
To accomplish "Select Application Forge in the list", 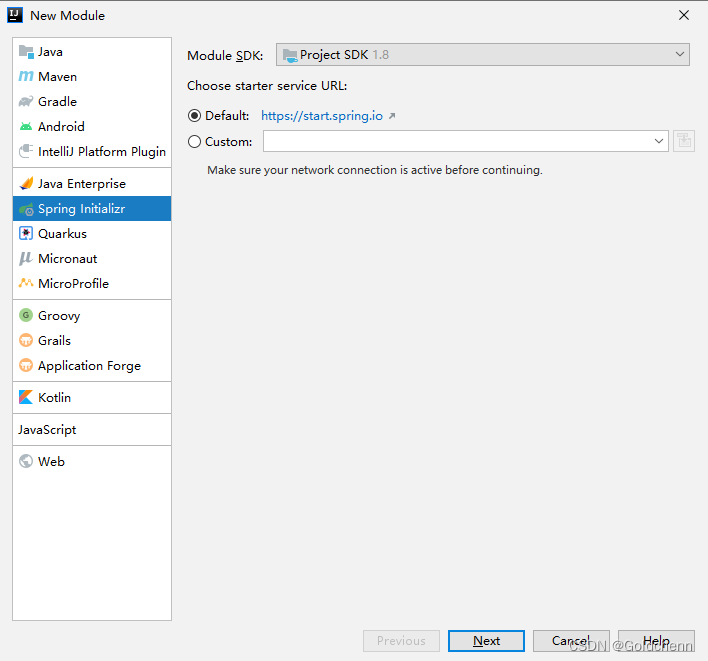I will 92,365.
